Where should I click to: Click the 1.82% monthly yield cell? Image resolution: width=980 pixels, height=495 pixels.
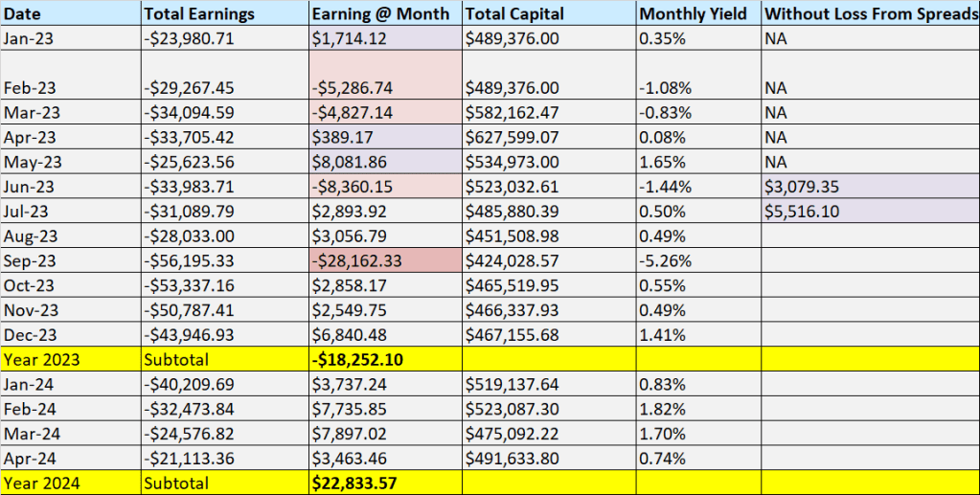(698, 409)
